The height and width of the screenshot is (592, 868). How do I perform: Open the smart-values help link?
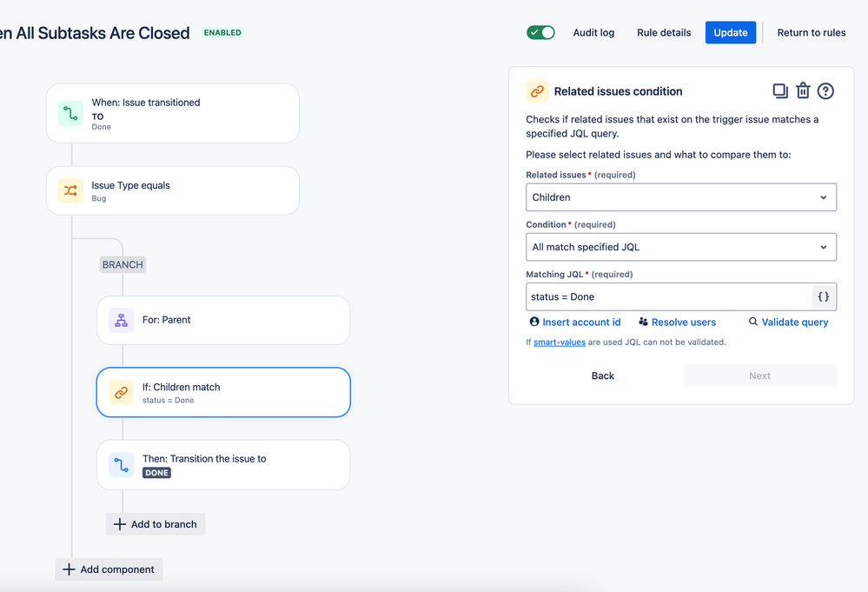[559, 343]
